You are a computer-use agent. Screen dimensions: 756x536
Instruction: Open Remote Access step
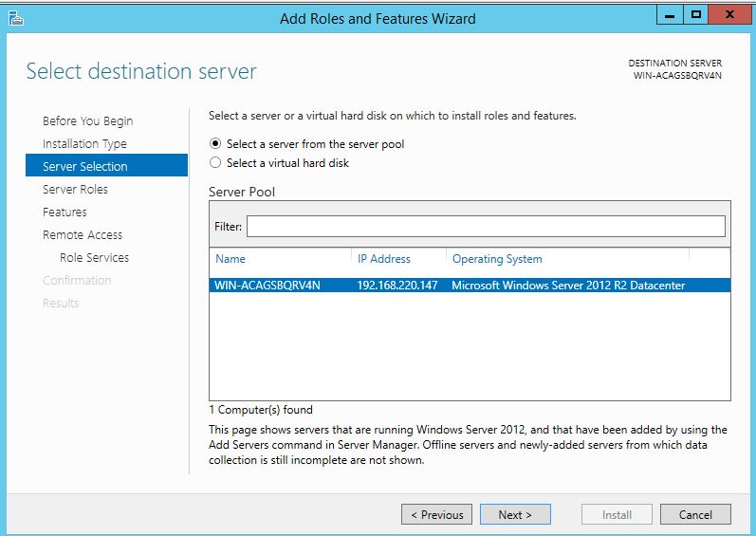83,235
